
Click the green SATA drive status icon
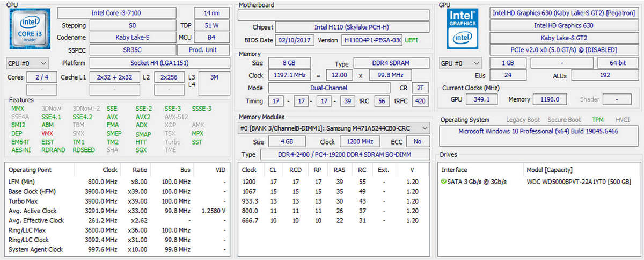click(x=443, y=182)
